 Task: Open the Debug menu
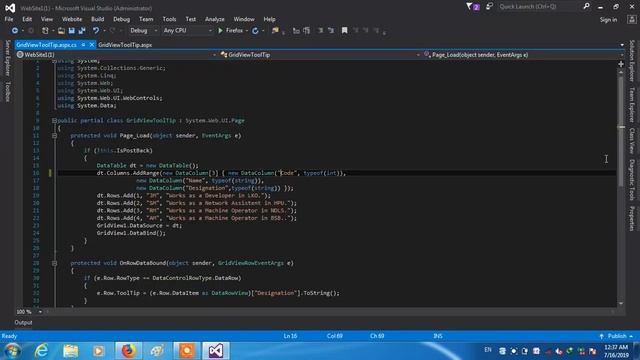pyautogui.click(x=121, y=19)
